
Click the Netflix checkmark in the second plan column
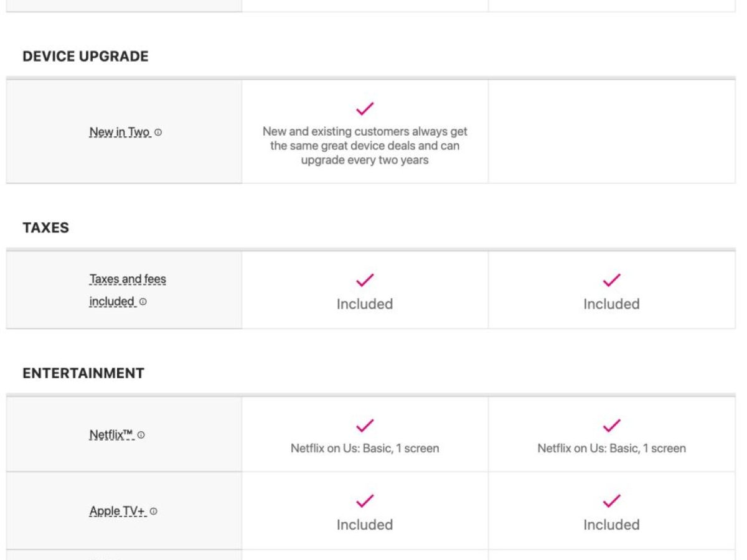611,426
